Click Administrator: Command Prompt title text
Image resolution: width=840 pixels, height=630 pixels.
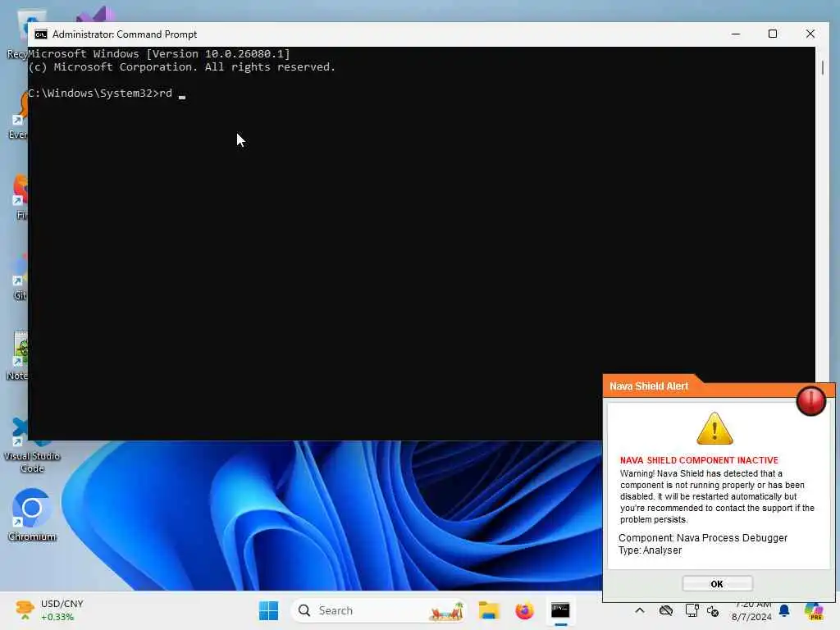click(125, 34)
